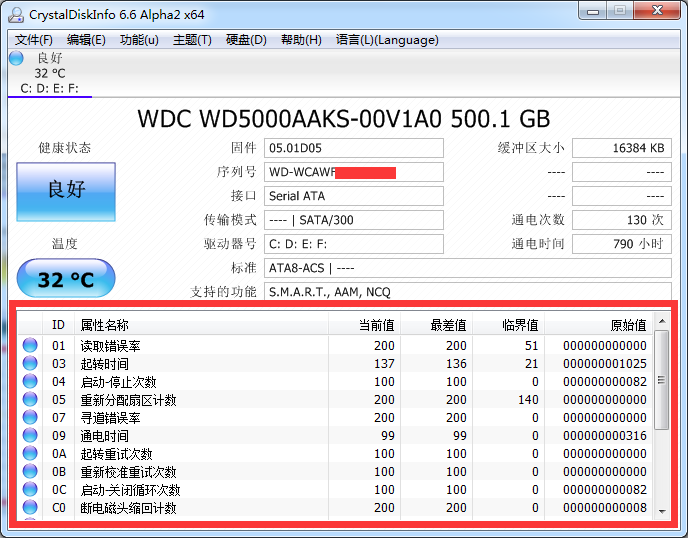Click the 标准 field showing ATA8-ACS
Viewport: 688px width, 538px height.
point(468,268)
